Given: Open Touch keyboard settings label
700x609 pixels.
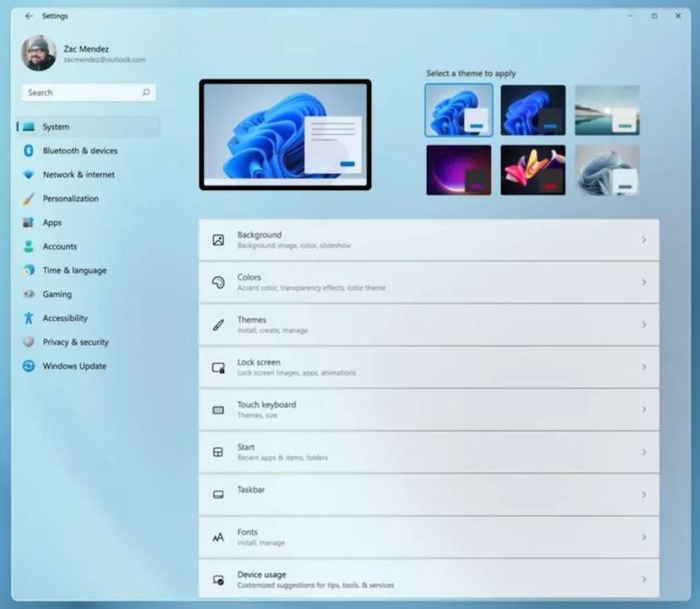Looking at the screenshot, I should point(267,404).
